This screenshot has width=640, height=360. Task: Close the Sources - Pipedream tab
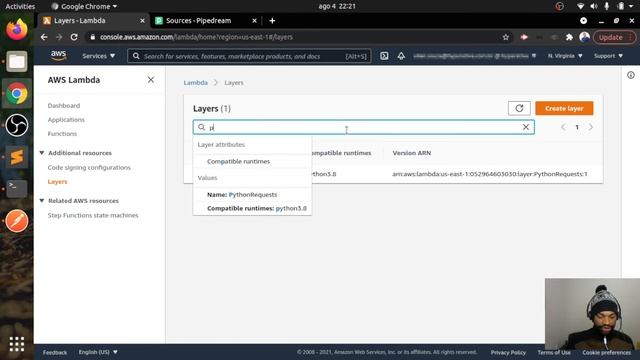coord(254,21)
